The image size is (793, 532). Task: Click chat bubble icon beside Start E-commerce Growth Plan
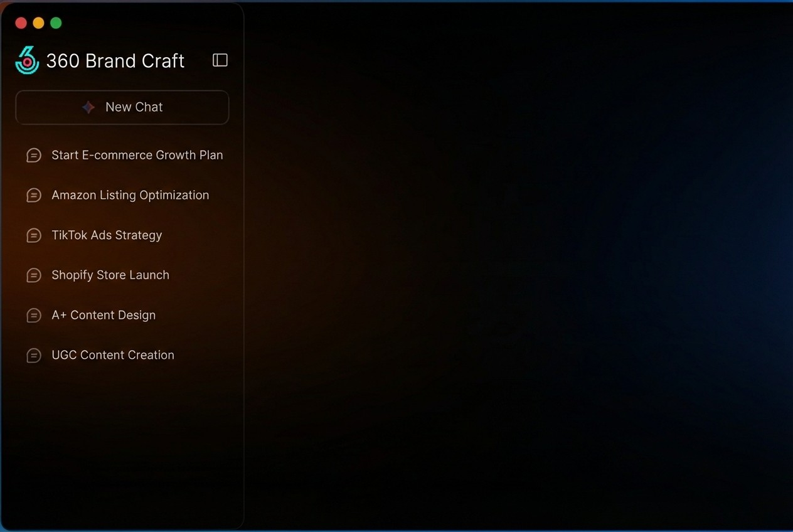pos(34,155)
